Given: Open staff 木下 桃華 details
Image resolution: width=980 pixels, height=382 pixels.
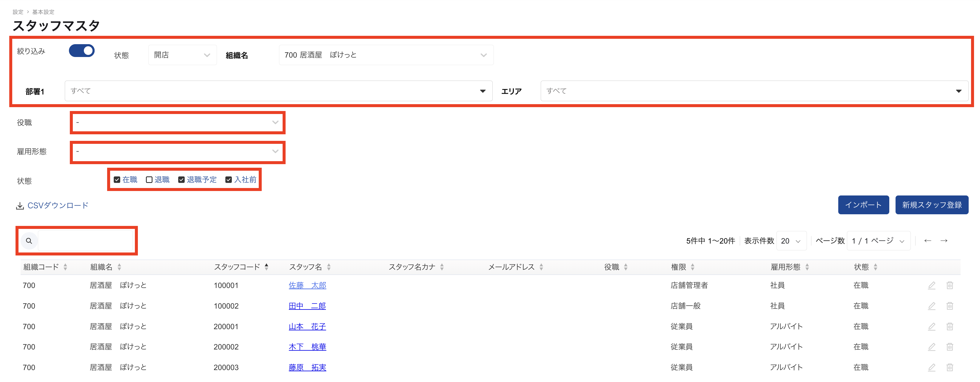Looking at the screenshot, I should (307, 347).
